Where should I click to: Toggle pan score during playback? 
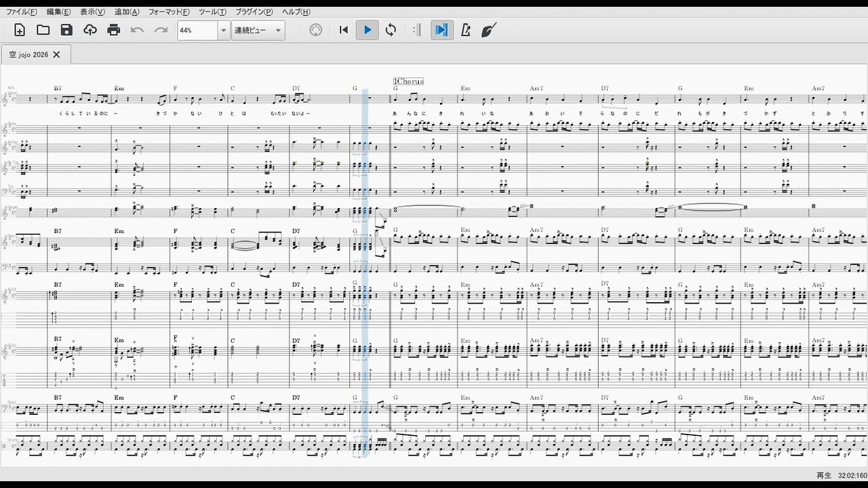tap(441, 30)
